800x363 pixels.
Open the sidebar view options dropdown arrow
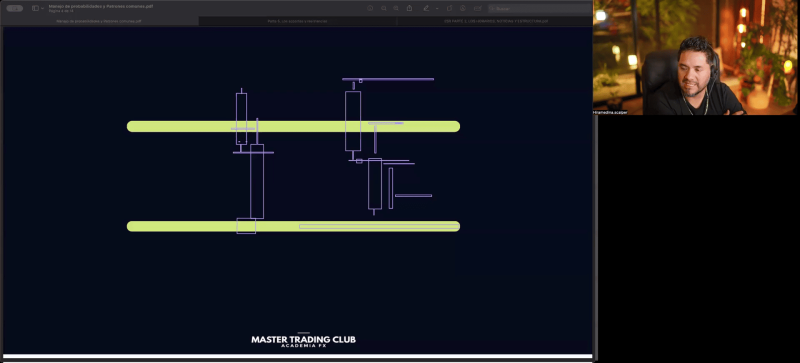coord(42,9)
